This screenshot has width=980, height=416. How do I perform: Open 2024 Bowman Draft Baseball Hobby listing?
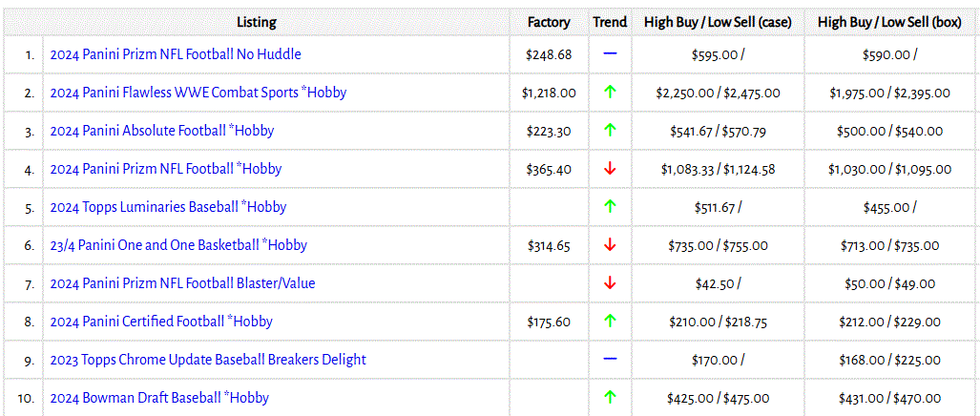159,398
